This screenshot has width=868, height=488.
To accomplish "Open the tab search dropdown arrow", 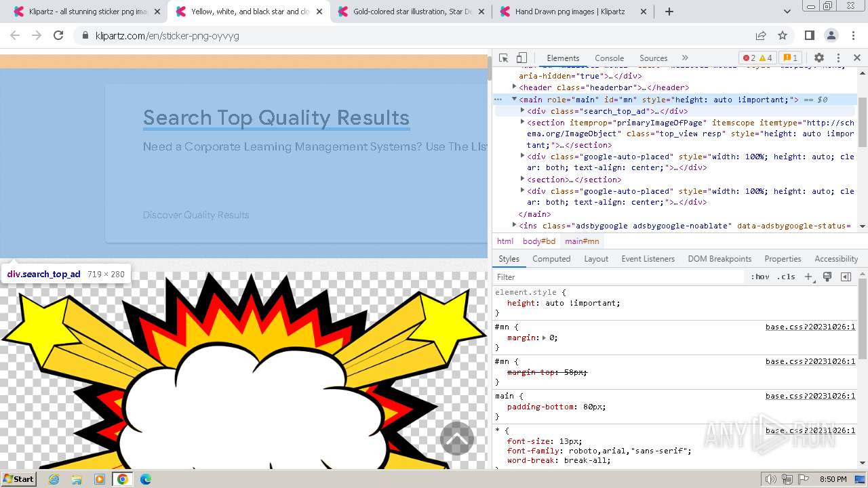I will [x=787, y=12].
